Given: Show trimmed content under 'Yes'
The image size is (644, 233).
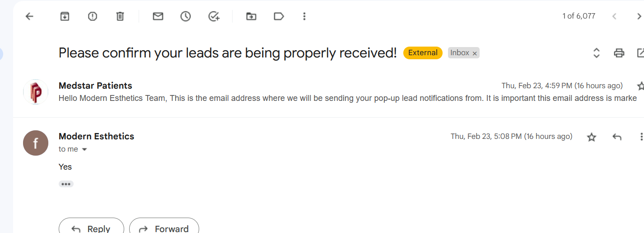Looking at the screenshot, I should tap(66, 184).
